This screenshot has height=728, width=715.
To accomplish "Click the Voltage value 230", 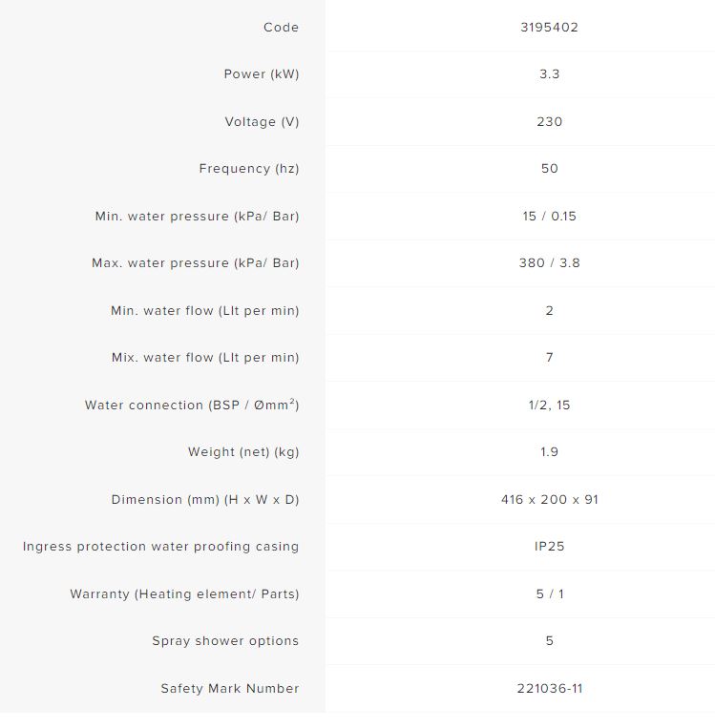I will point(549,122).
